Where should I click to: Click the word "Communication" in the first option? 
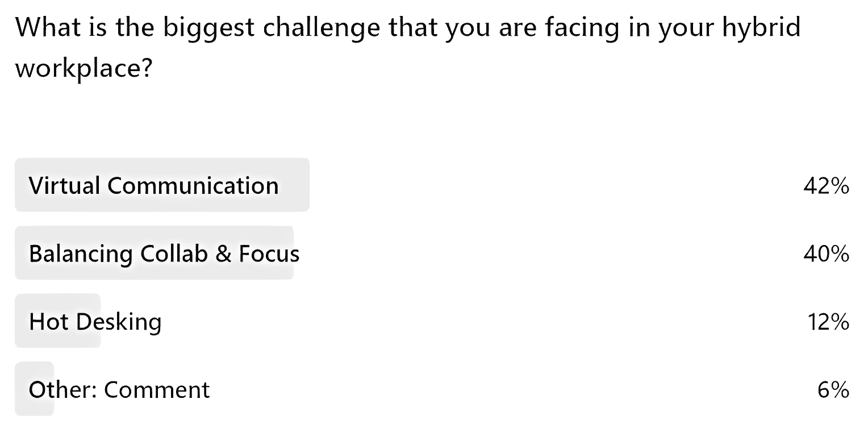pos(193,185)
